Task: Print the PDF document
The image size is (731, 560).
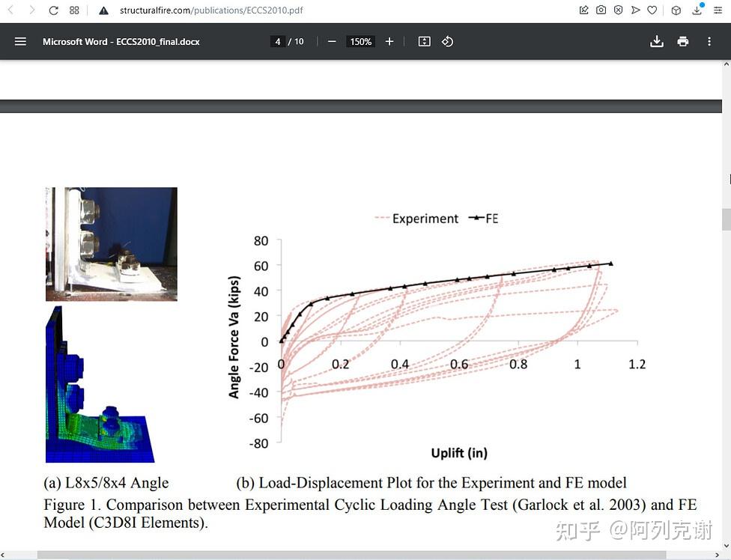Action: coord(682,41)
